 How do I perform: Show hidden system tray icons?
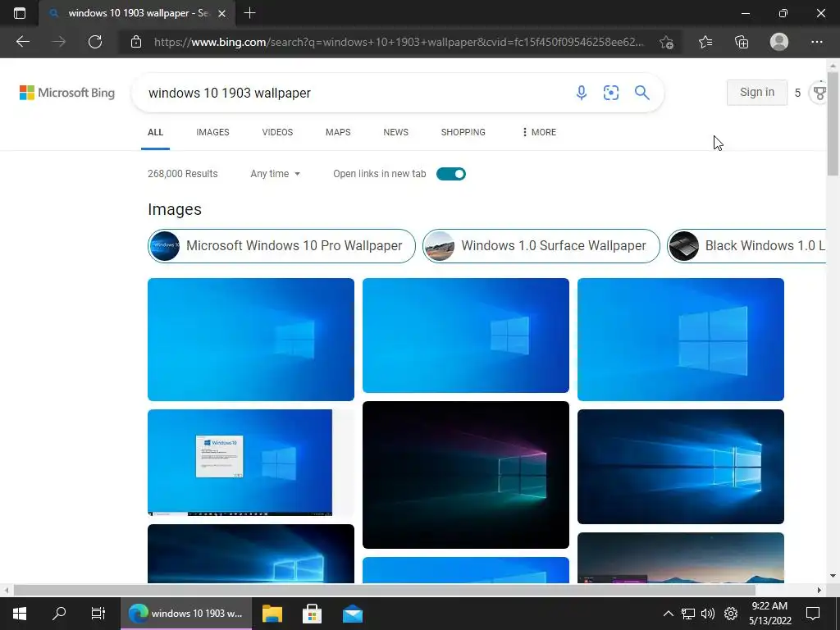(x=668, y=614)
